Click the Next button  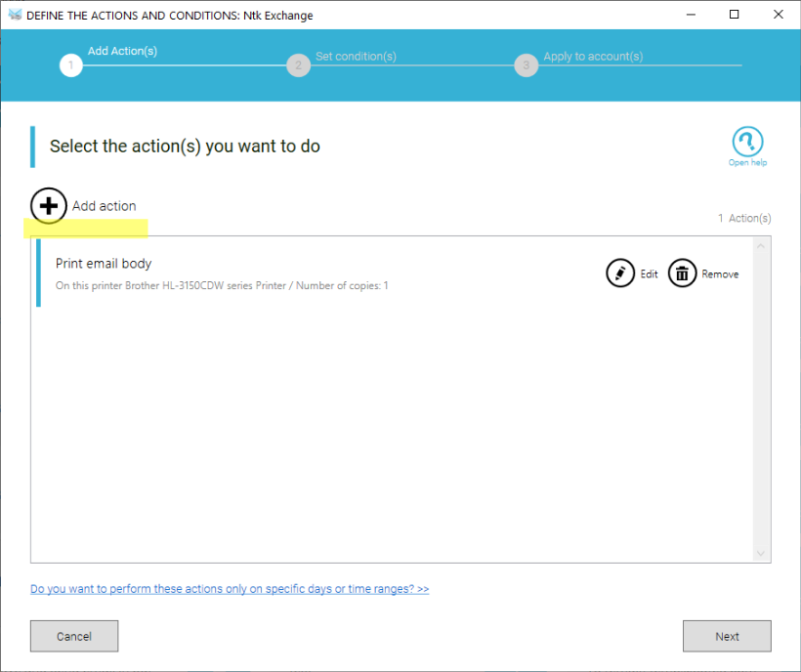coord(727,636)
